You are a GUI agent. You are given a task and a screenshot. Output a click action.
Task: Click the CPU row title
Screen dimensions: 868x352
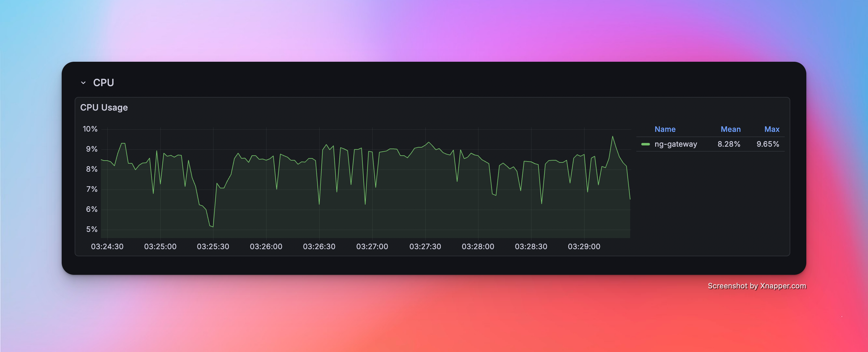pos(103,83)
